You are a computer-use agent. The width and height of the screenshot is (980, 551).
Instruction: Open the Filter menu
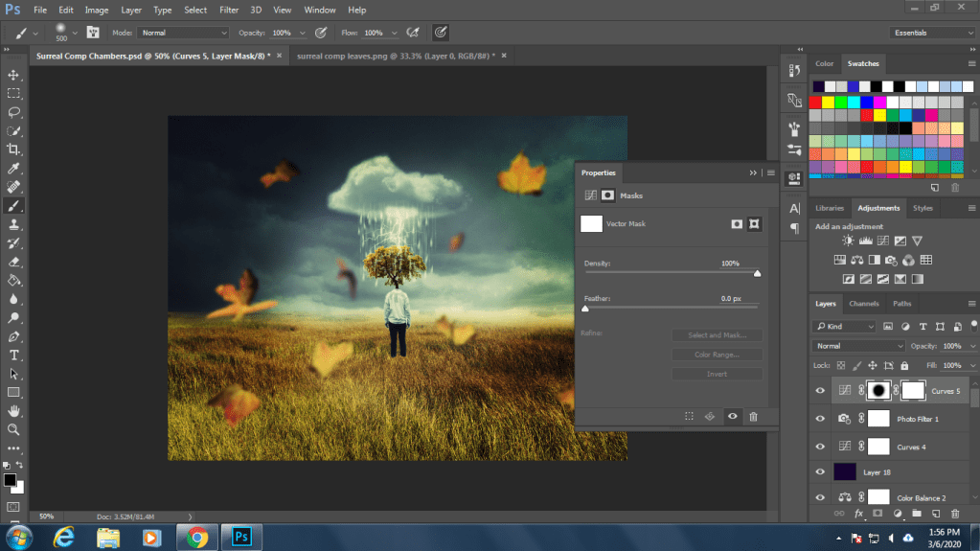229,10
